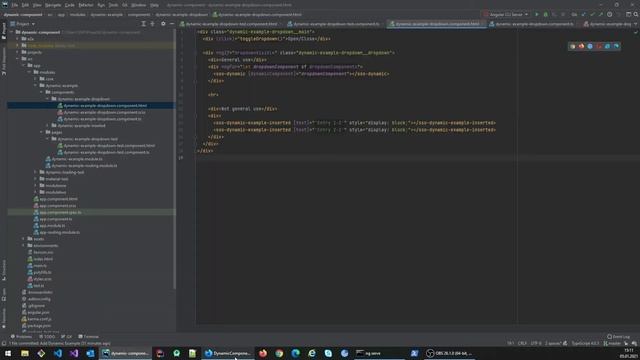The width and height of the screenshot is (640, 360).
Task: Open File Explorer from taskbar
Action: 24,353
